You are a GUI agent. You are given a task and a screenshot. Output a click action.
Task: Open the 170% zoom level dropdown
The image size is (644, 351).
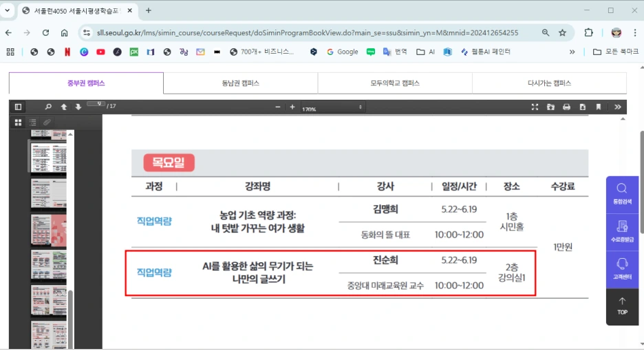(332, 107)
